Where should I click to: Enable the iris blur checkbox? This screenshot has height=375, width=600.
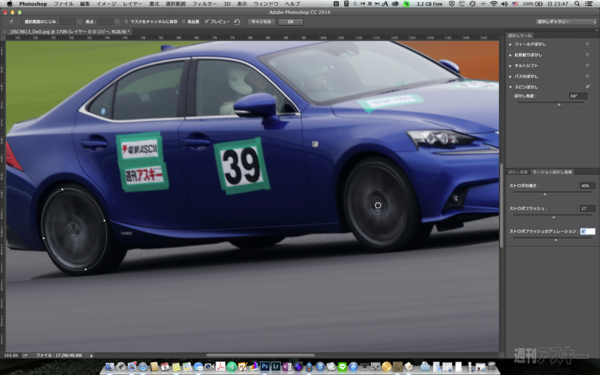(587, 55)
